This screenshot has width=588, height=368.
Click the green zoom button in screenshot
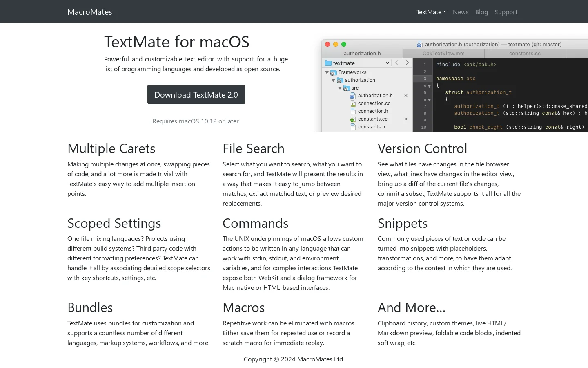[344, 44]
